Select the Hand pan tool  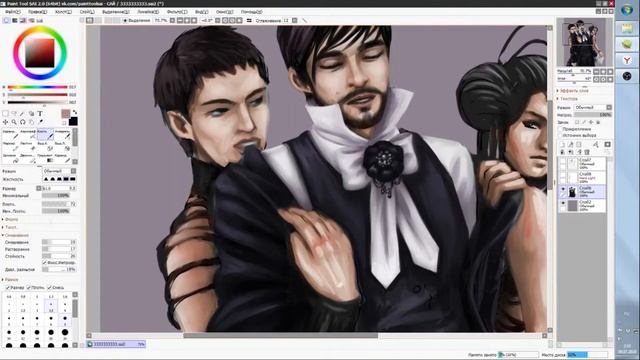tap(31, 122)
